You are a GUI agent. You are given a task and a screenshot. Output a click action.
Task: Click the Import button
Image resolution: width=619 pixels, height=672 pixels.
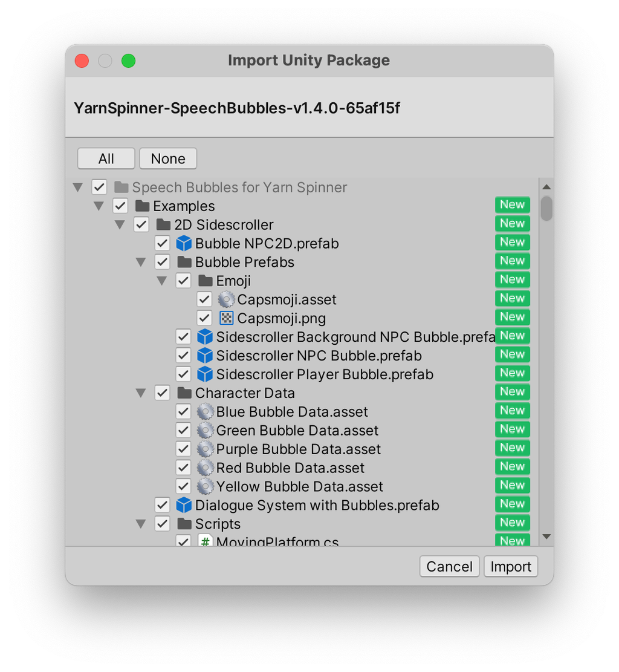[511, 567]
